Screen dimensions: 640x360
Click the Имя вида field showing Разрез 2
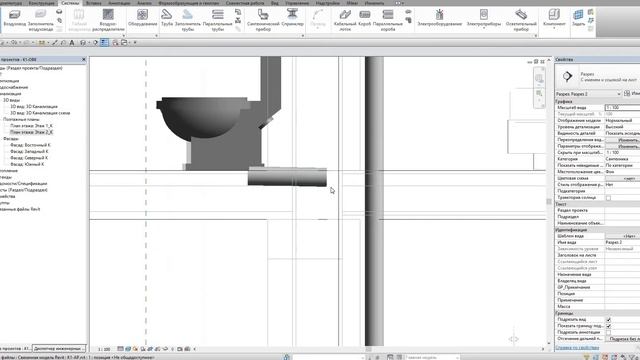(622, 242)
